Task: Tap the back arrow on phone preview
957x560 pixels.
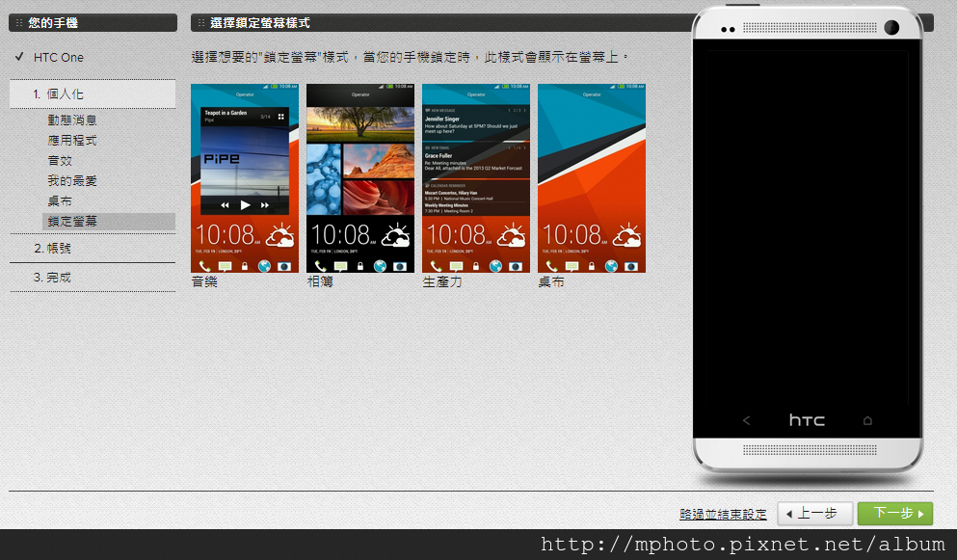Action: [746, 420]
